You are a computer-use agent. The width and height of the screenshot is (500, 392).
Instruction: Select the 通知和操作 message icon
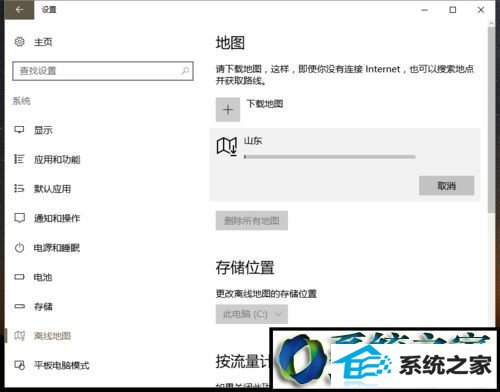click(x=19, y=218)
